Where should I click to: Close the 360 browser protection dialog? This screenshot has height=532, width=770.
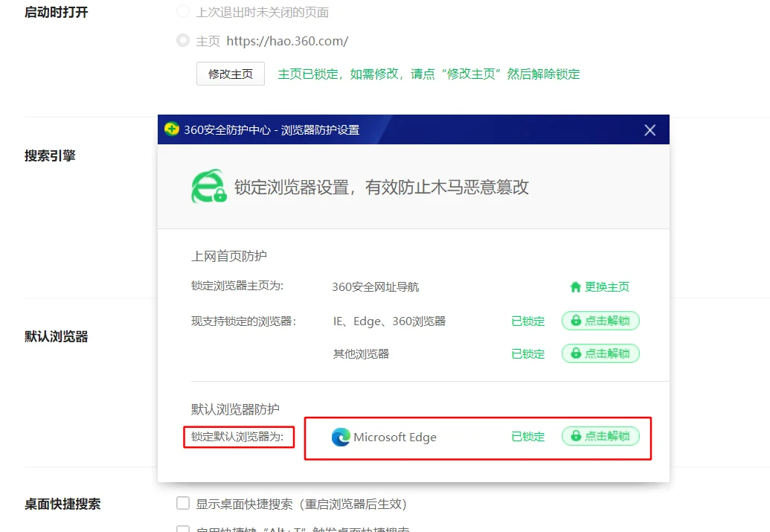point(649,130)
